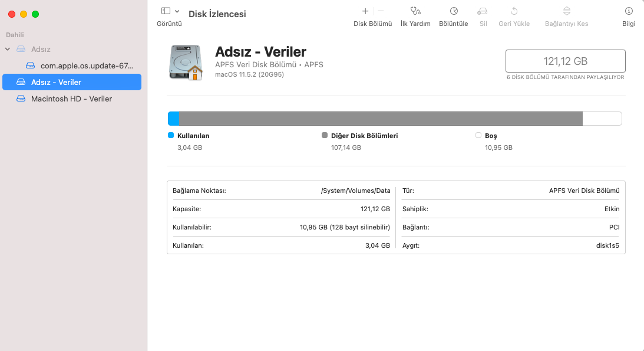The height and width of the screenshot is (351, 644).
Task: Click the Tür value APFS Veri Disk Bölümü
Action: coord(584,191)
